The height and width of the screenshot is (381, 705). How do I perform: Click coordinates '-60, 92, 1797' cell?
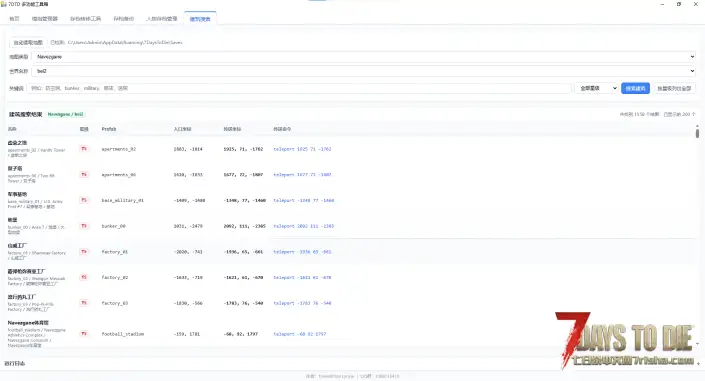coord(241,334)
